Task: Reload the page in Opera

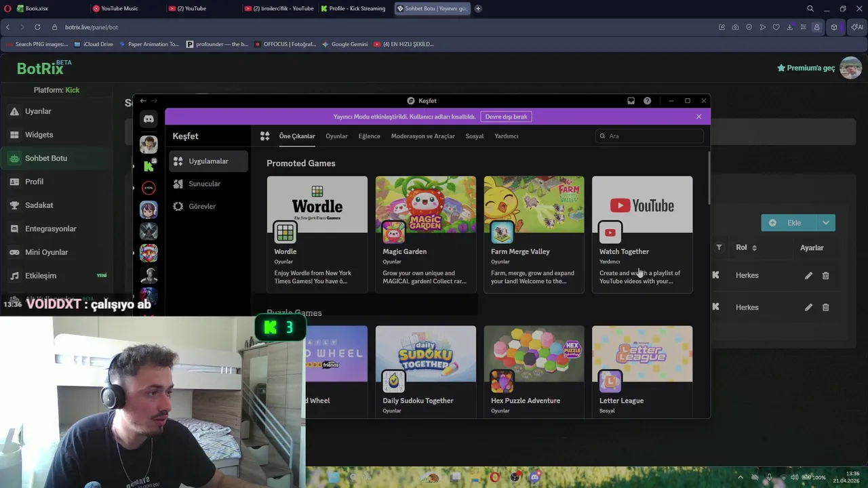Action: click(37, 27)
